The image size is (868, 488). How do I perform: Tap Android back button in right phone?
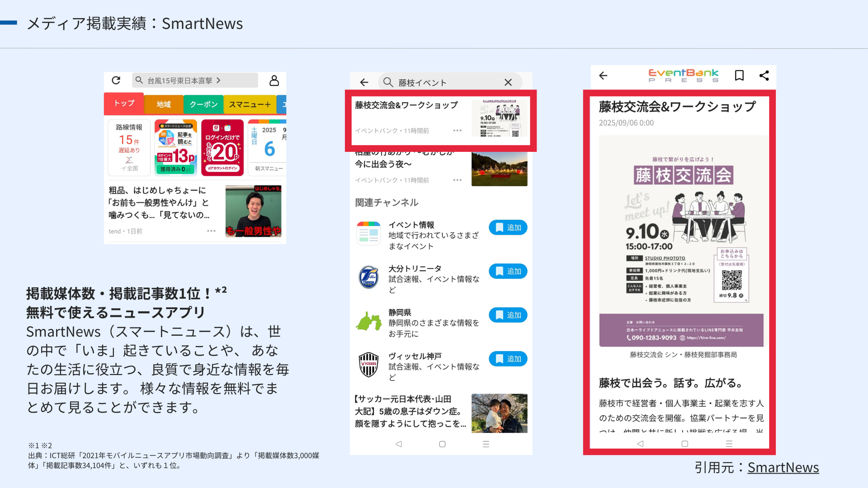click(x=640, y=444)
